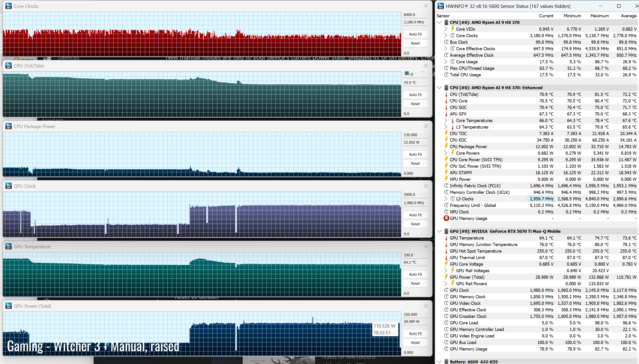Click Reset in the CPU Package Power window
Screen dimensions: 639x364
(415, 163)
